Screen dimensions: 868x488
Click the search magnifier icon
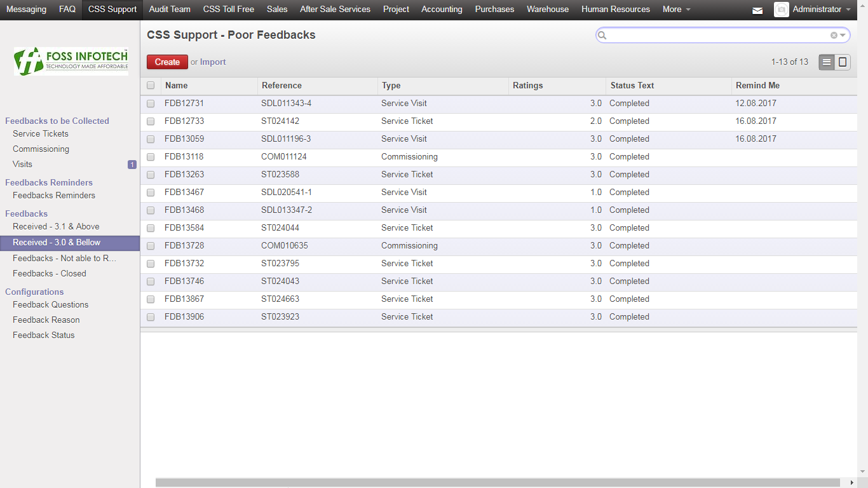point(603,36)
